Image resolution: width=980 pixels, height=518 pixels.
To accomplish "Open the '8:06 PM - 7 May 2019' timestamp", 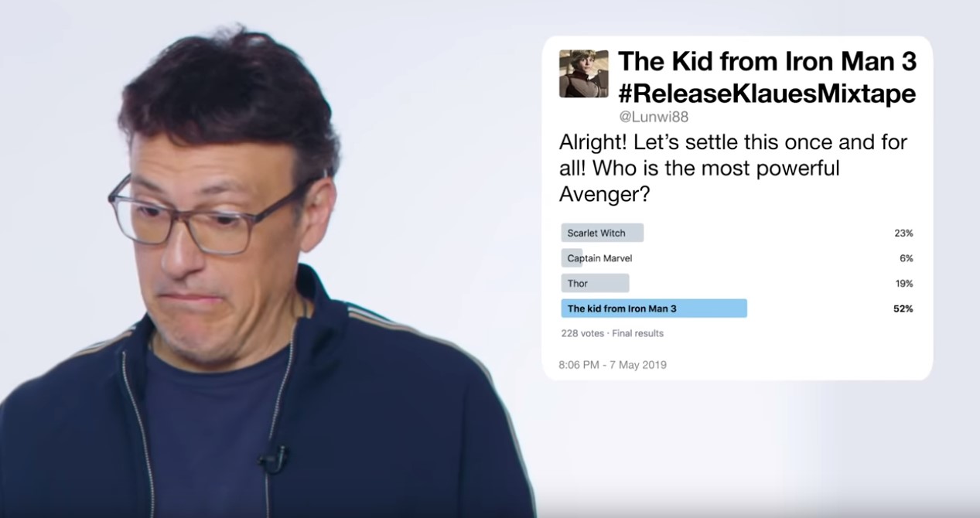I will point(613,364).
